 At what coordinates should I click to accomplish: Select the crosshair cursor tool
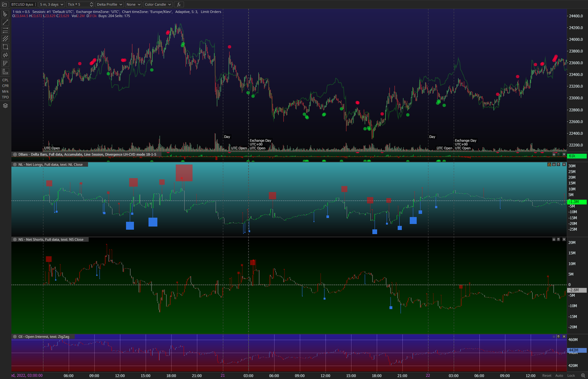pyautogui.click(x=5, y=14)
